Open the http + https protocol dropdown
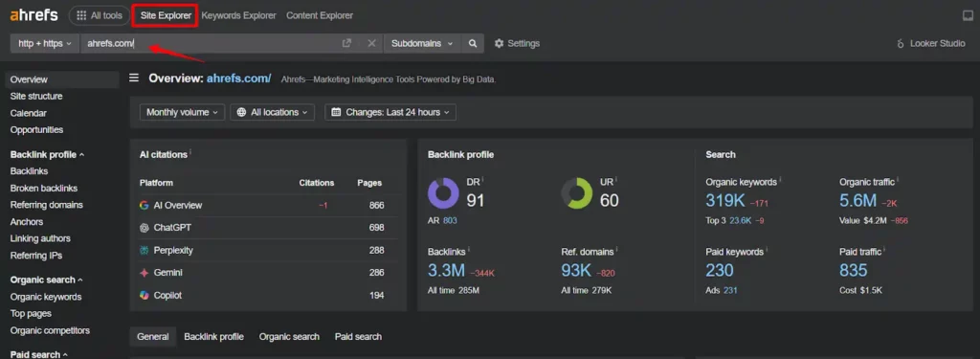The width and height of the screenshot is (980, 359). [45, 43]
